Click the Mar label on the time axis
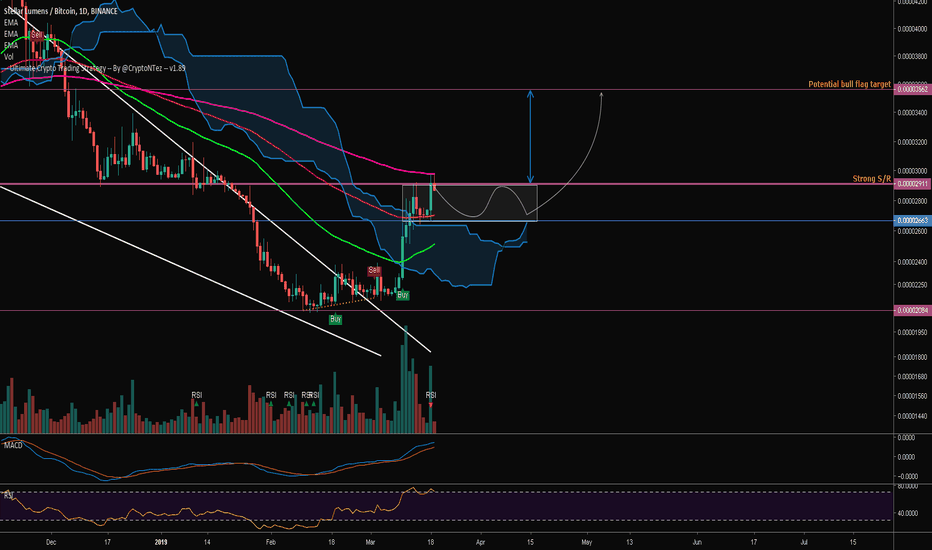This screenshot has width=932, height=550. click(x=370, y=542)
